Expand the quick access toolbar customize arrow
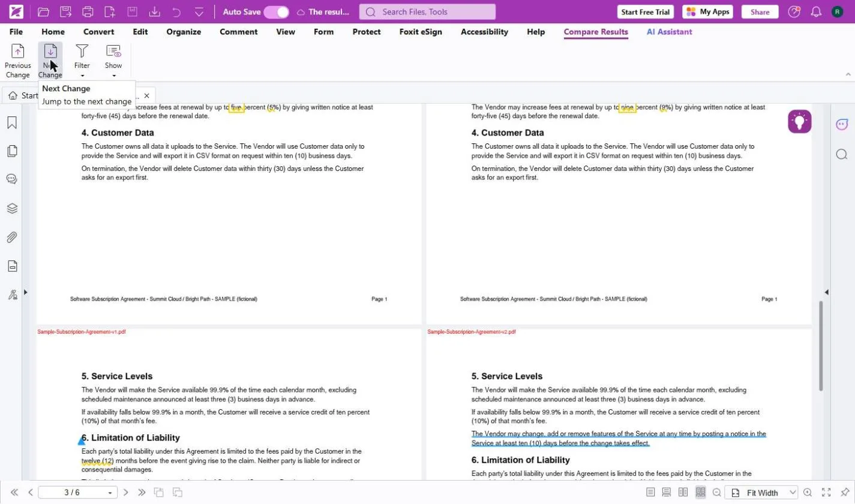This screenshot has width=855, height=504. [199, 11]
